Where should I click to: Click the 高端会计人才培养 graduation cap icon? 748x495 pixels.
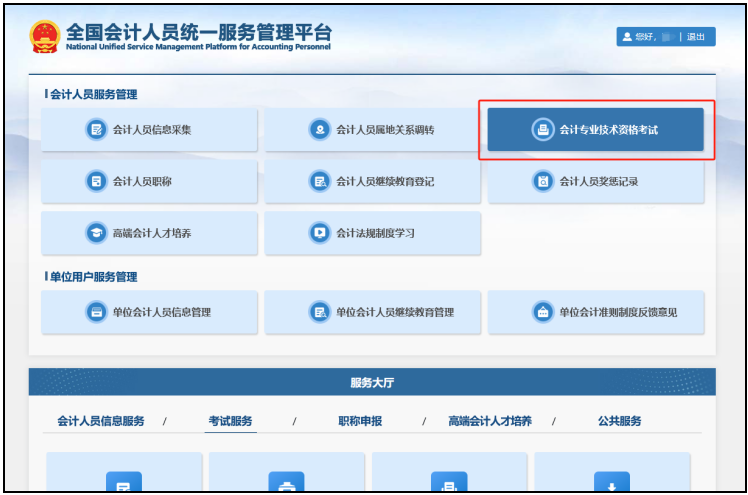[96, 233]
